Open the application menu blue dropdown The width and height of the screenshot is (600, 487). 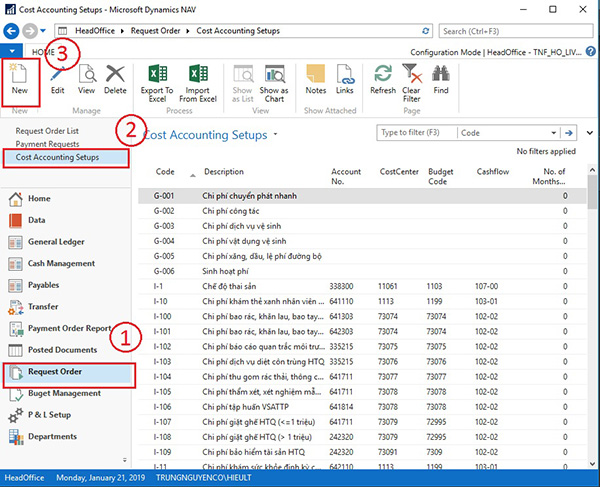coord(12,51)
